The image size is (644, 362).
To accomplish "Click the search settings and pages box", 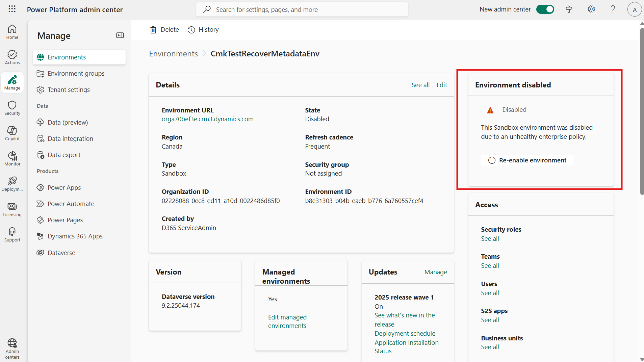I will (x=302, y=9).
